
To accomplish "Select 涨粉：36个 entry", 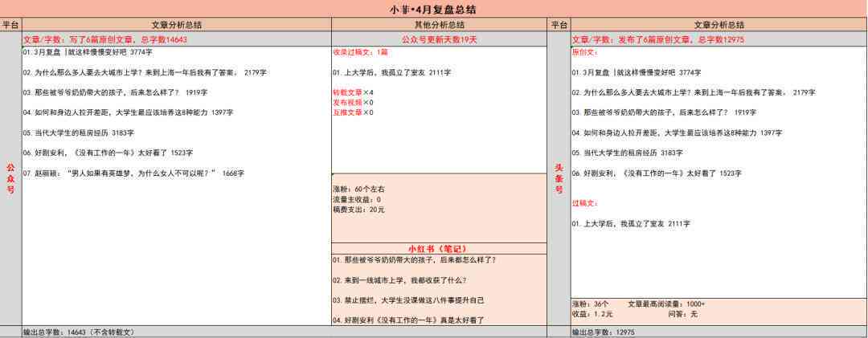I will [x=590, y=304].
